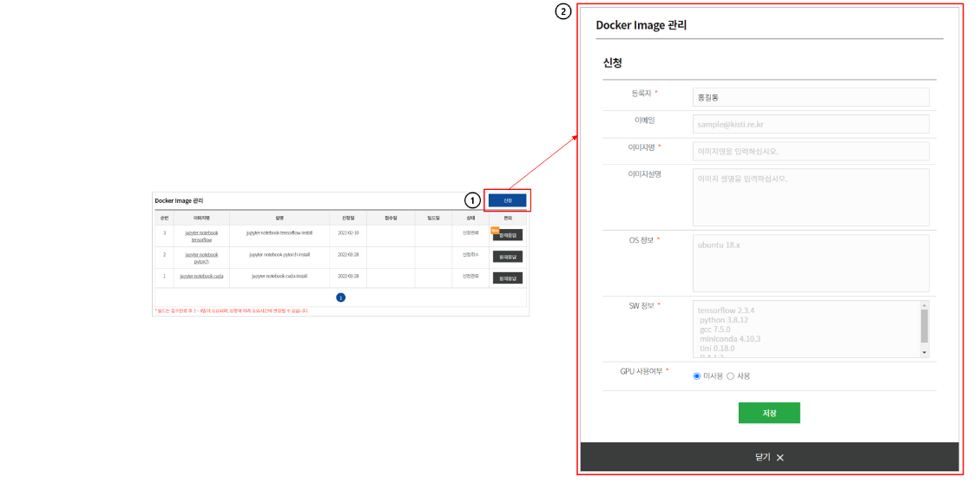The image size is (980, 490).
Task: Click the 이미지명 input field
Action: pyautogui.click(x=810, y=151)
